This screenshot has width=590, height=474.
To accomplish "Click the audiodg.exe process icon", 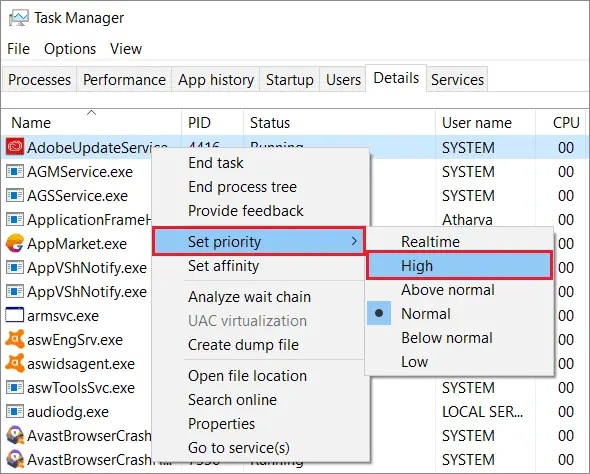I will click(15, 412).
